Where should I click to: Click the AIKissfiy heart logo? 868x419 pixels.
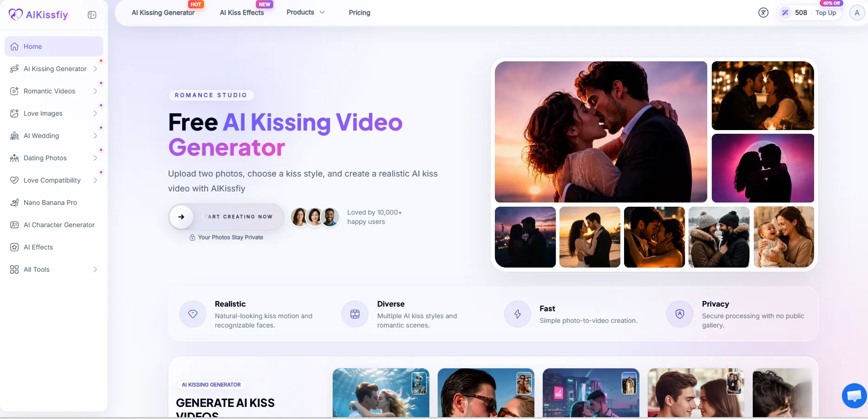point(16,14)
